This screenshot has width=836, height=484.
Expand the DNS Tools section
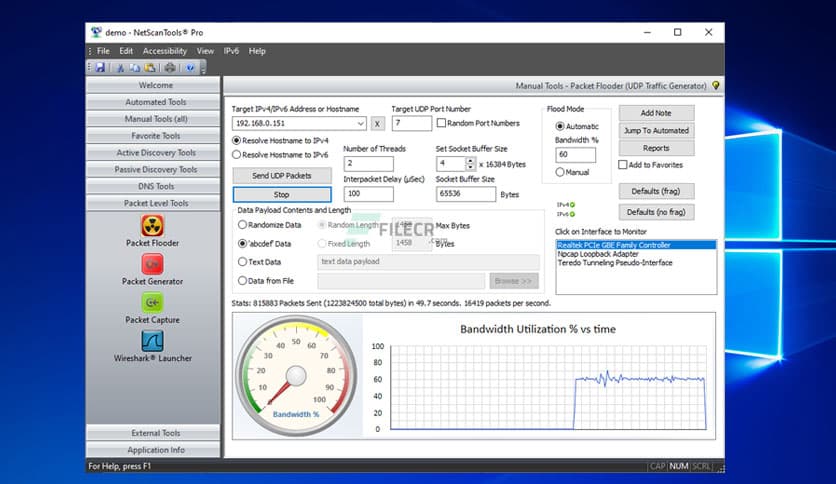153,187
